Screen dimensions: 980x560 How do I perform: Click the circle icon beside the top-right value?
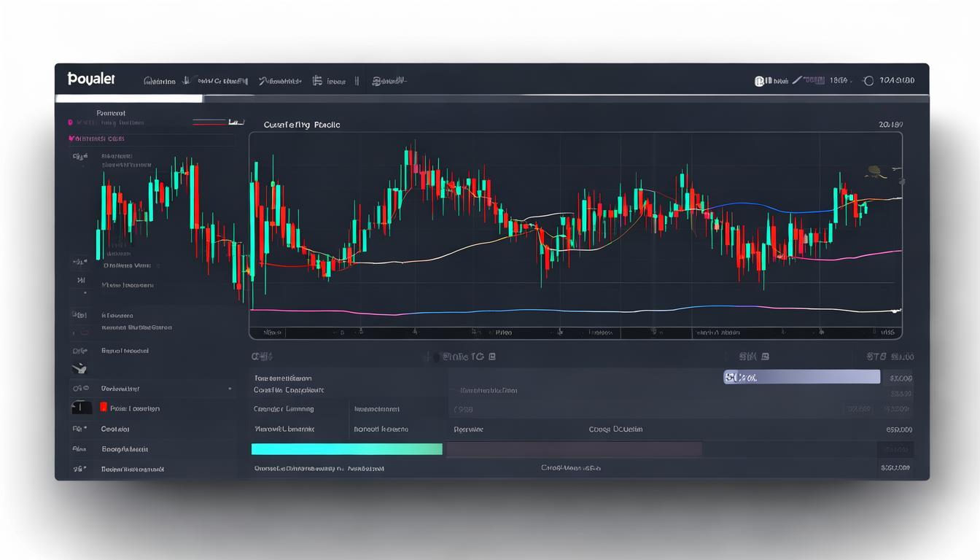(x=868, y=81)
